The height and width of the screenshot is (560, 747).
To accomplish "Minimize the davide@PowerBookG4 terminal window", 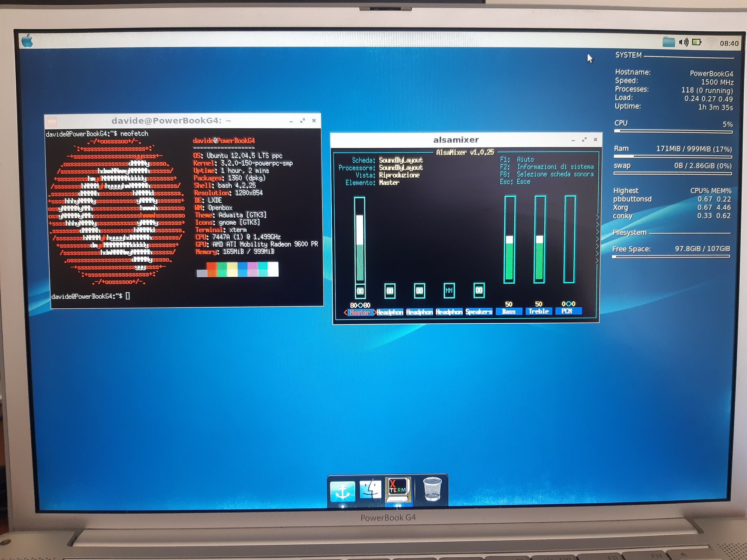I will coord(291,121).
